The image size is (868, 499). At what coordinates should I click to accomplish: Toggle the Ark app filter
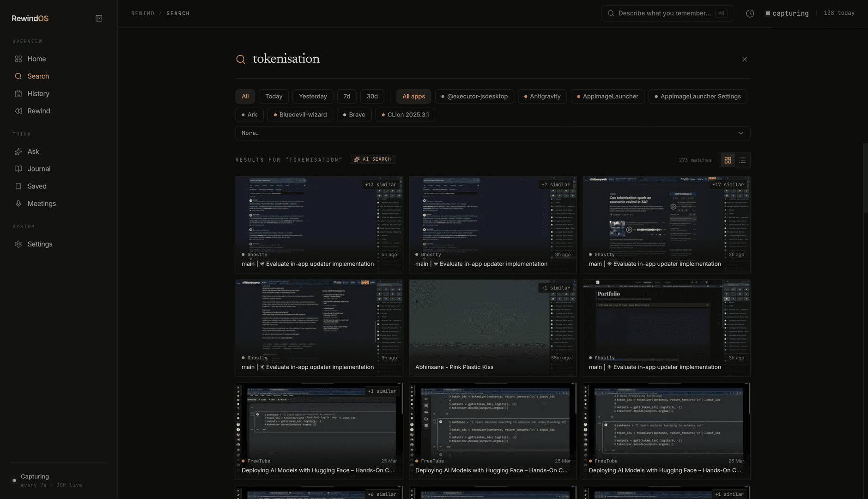(249, 115)
